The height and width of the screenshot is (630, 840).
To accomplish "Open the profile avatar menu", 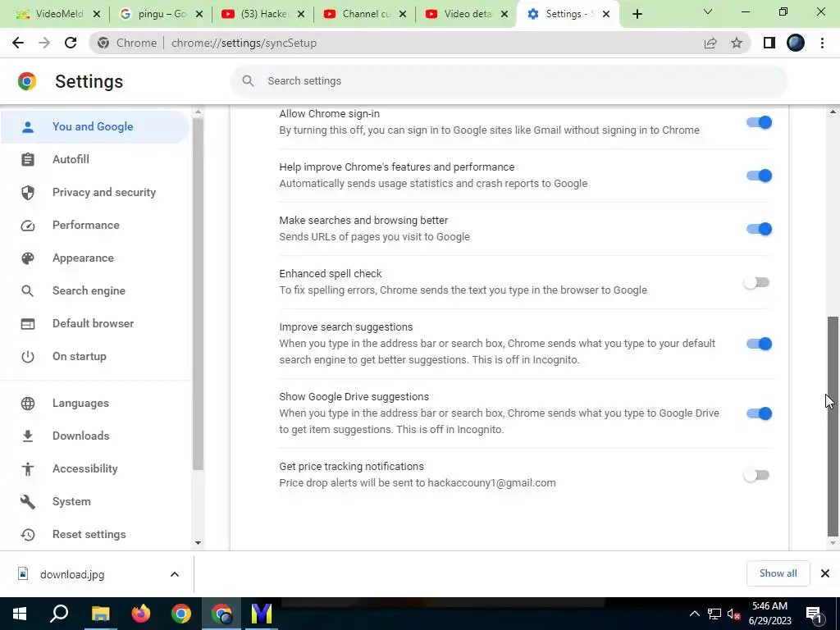I will (796, 43).
